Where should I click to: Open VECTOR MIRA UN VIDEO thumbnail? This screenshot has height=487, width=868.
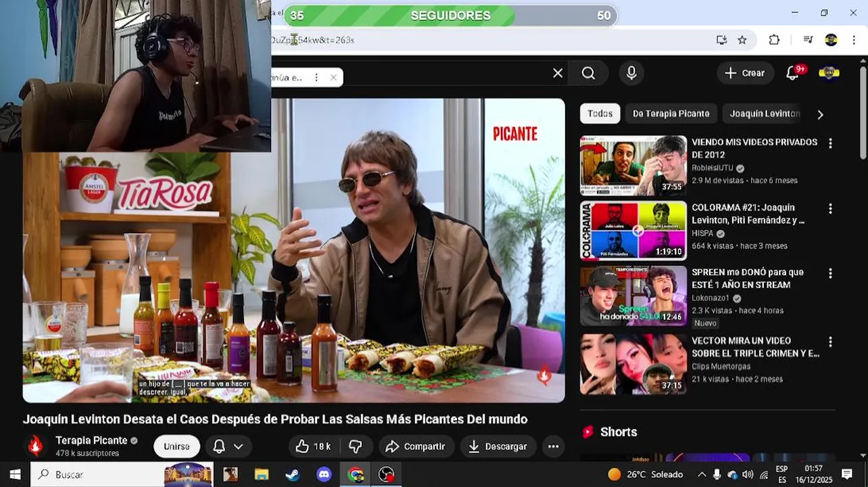pyautogui.click(x=633, y=365)
